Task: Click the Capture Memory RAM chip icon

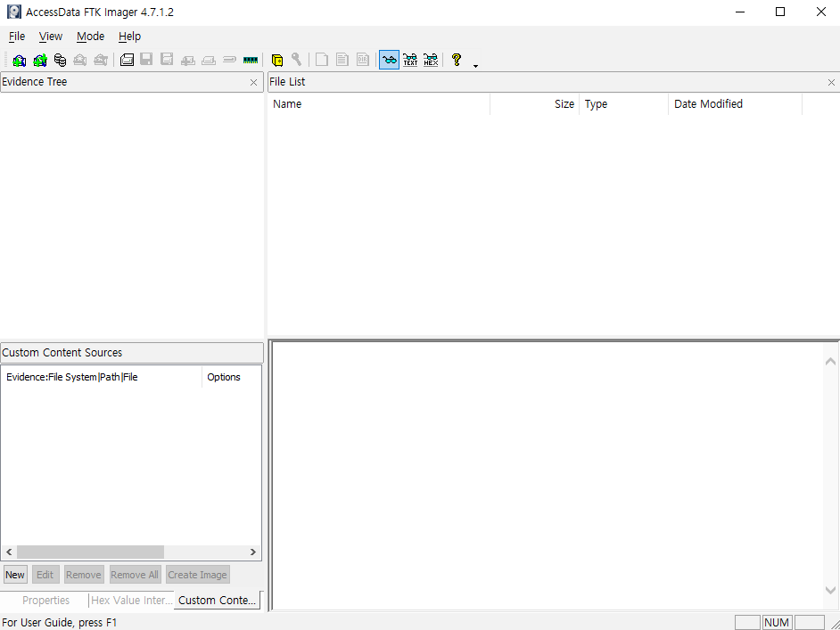Action: [x=251, y=60]
